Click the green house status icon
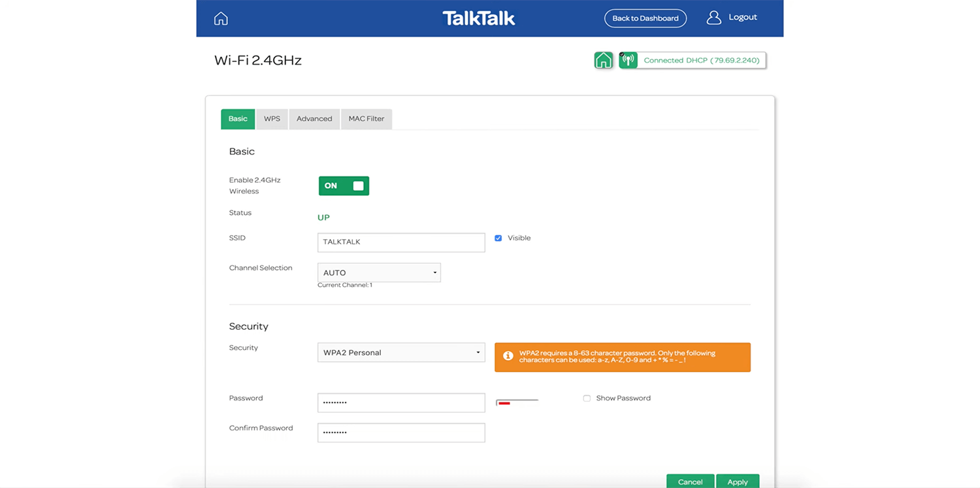This screenshot has width=980, height=488. pos(603,60)
